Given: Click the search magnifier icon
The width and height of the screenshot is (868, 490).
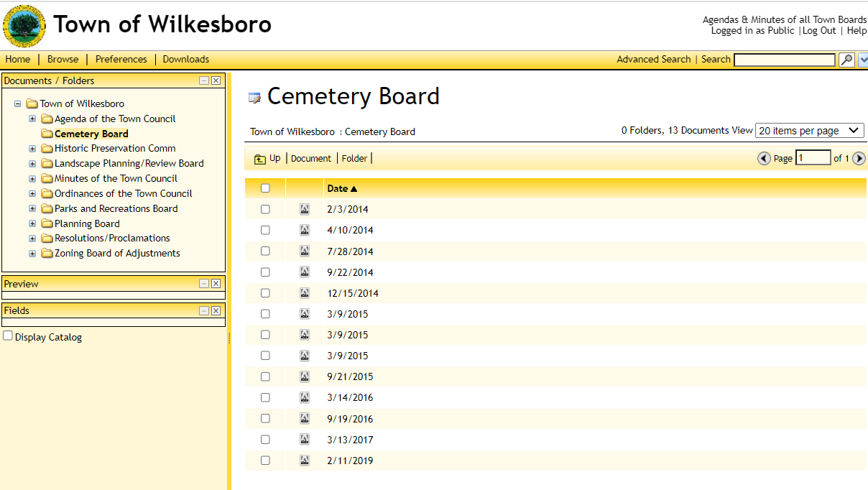Looking at the screenshot, I should point(846,60).
